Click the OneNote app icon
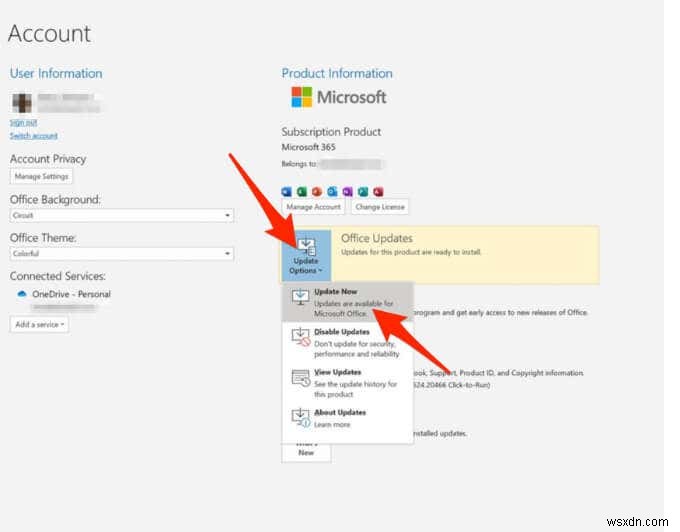 click(347, 192)
